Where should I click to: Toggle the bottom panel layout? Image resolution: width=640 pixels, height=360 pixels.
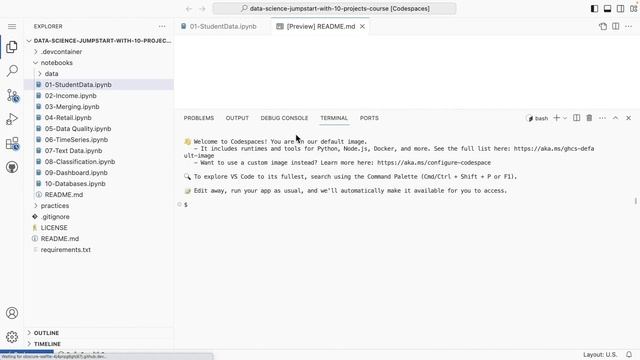pos(607,9)
